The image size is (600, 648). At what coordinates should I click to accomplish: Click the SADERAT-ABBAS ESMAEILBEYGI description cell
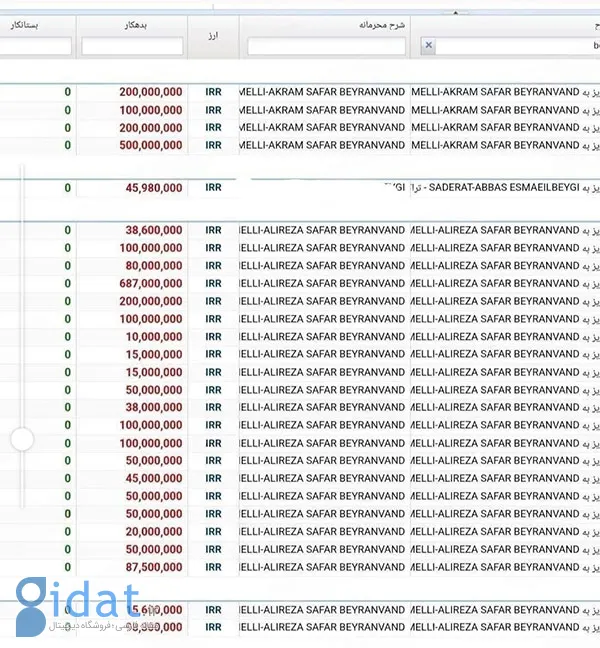[505, 188]
